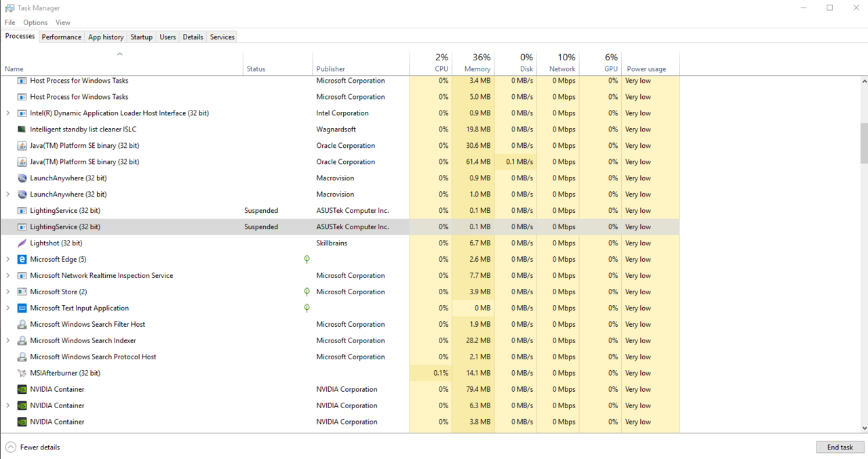868x459 pixels.
Task: Click NVIDIA Container icon using 3.8 MB
Action: [x=22, y=422]
